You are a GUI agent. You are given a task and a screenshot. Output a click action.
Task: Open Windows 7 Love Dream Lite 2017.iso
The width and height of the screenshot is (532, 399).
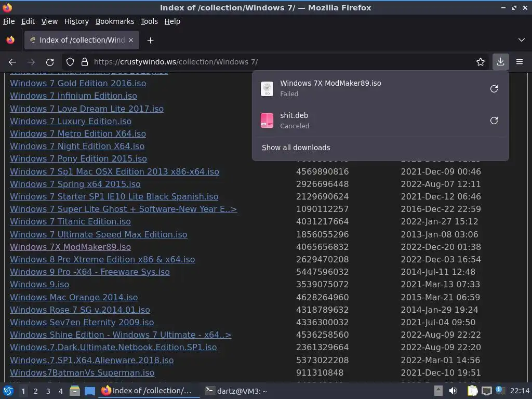pos(87,109)
